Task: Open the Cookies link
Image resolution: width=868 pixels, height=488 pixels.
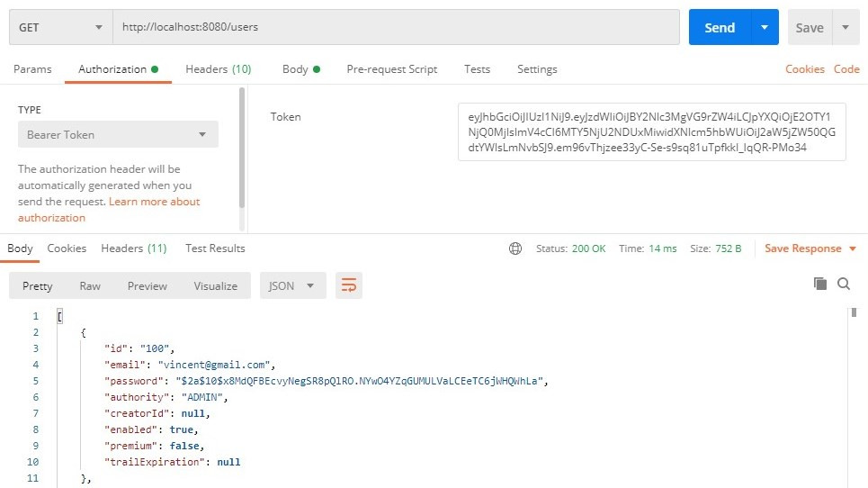Action: [805, 69]
